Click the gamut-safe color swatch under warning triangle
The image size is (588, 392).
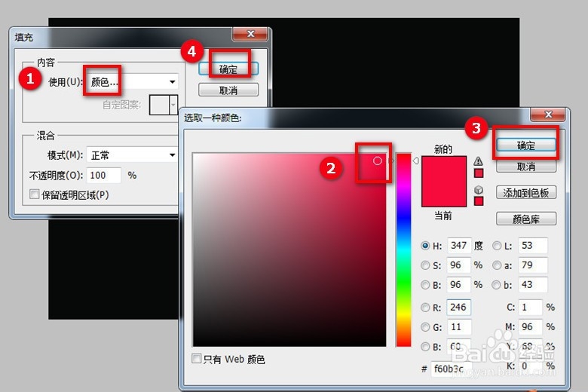click(x=479, y=173)
